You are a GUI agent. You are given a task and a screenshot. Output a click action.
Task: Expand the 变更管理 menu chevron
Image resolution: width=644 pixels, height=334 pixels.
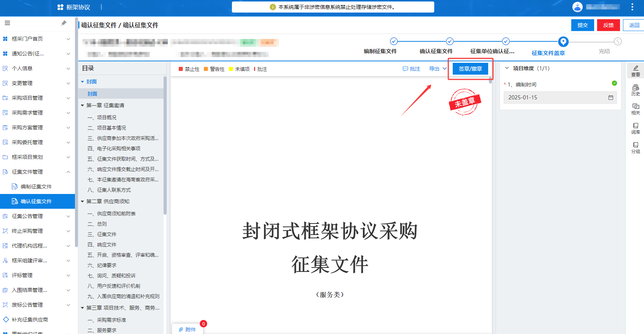pyautogui.click(x=68, y=83)
